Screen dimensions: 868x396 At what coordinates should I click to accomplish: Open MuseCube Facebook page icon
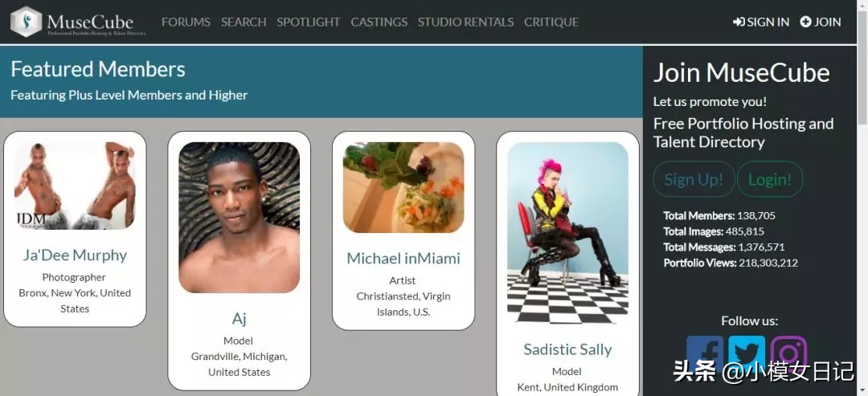point(705,353)
